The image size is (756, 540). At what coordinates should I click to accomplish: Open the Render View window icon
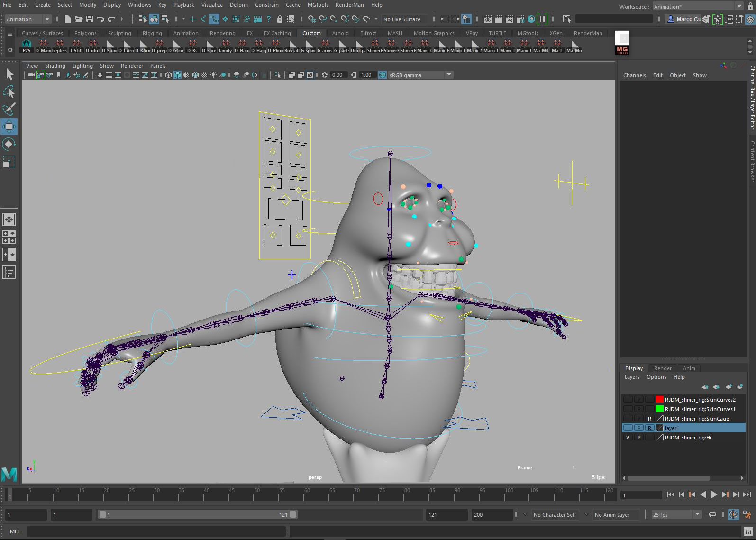pyautogui.click(x=487, y=19)
